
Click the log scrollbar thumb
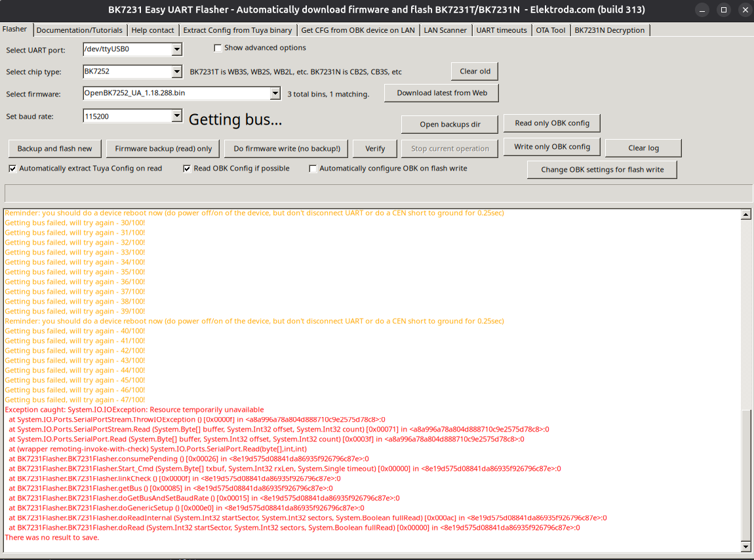[746, 475]
